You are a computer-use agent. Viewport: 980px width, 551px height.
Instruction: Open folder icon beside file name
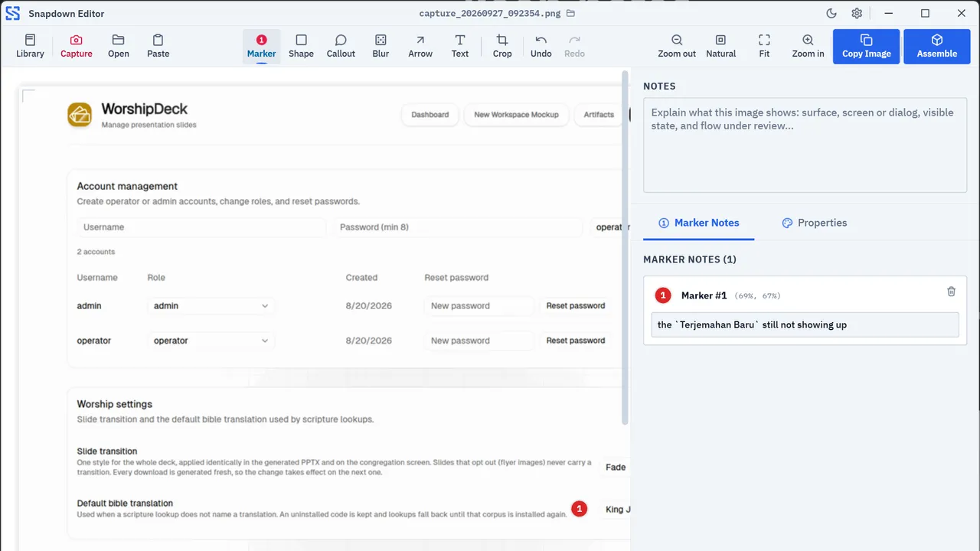pyautogui.click(x=570, y=14)
